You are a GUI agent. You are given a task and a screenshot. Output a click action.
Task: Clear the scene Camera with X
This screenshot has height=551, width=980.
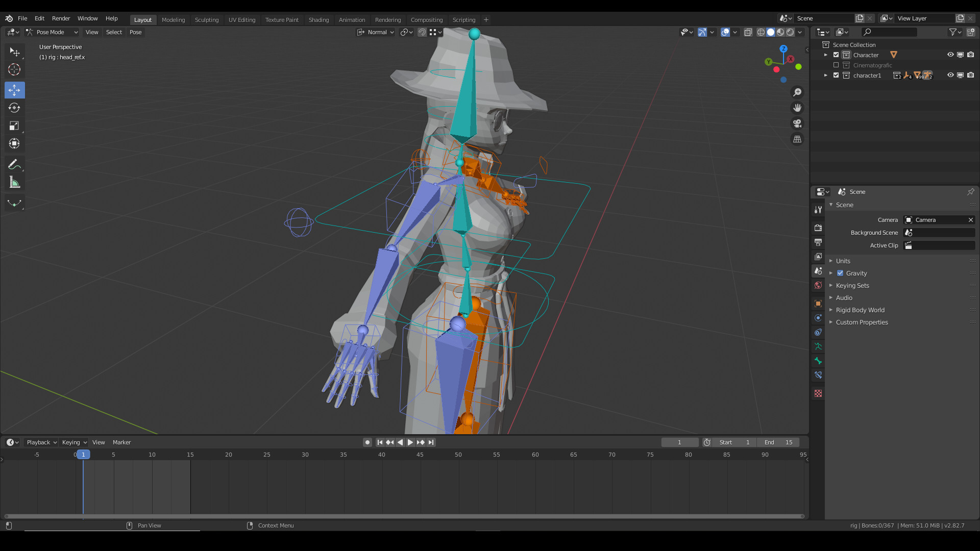(970, 220)
